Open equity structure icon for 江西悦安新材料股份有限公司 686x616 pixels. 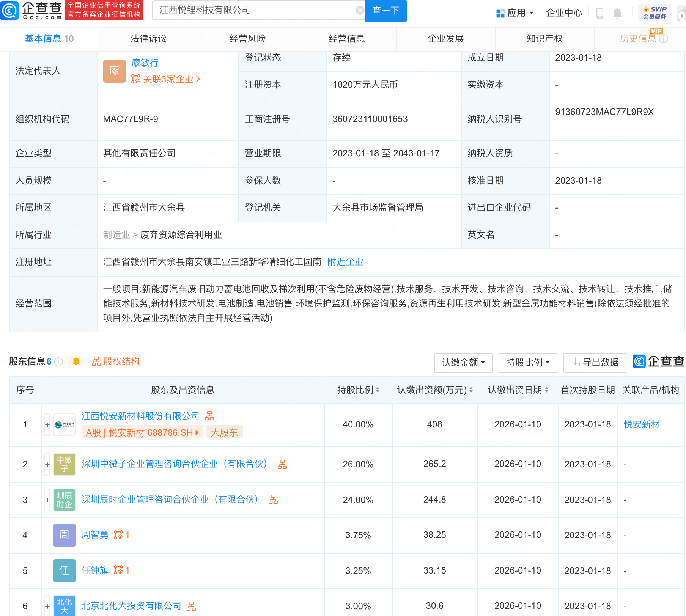209,416
